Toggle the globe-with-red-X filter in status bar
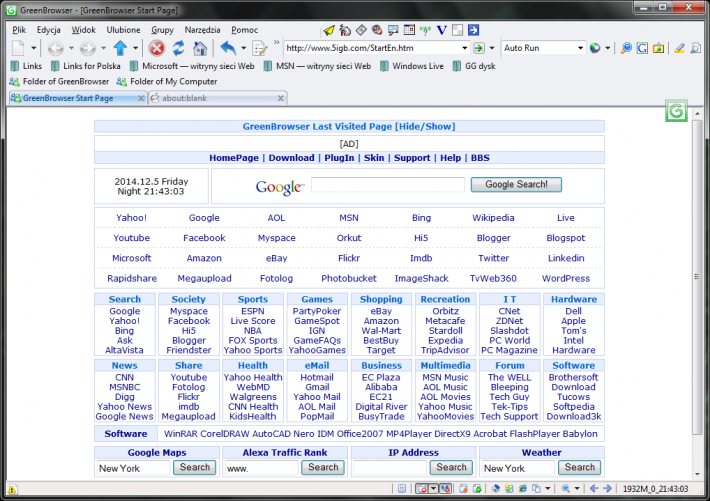Viewport: 710px width, 501px height. (x=445, y=488)
